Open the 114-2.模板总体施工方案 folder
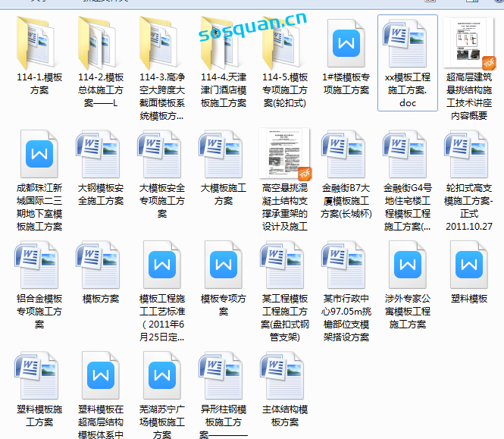 pyautogui.click(x=101, y=42)
